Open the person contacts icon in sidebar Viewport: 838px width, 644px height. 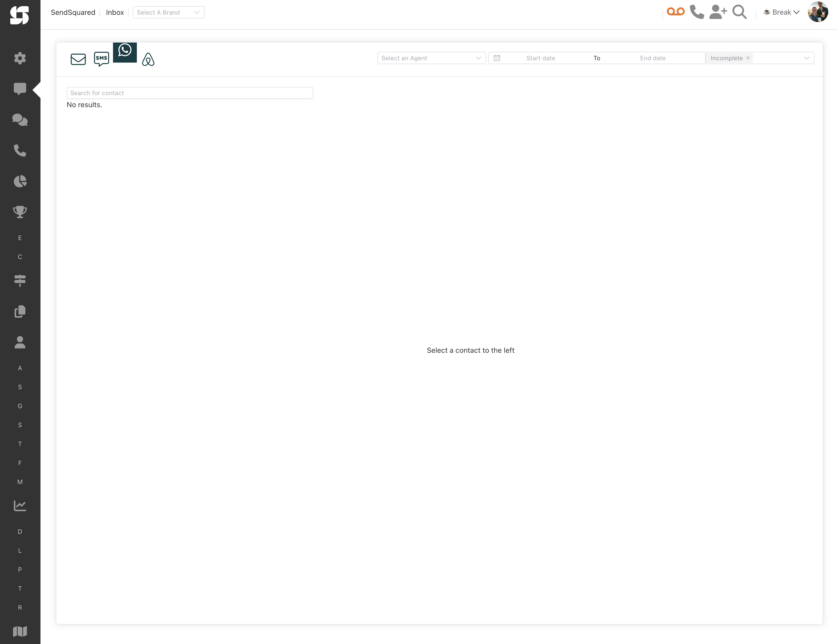(x=20, y=342)
